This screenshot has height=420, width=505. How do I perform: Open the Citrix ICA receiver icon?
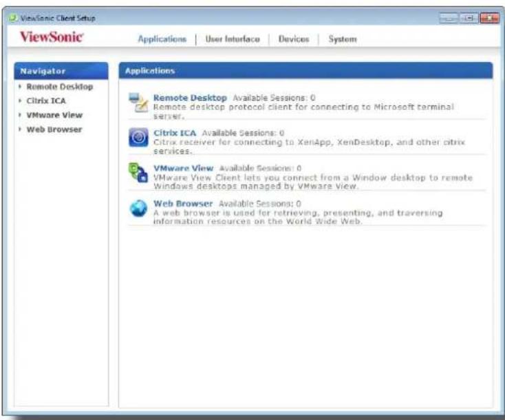click(138, 137)
